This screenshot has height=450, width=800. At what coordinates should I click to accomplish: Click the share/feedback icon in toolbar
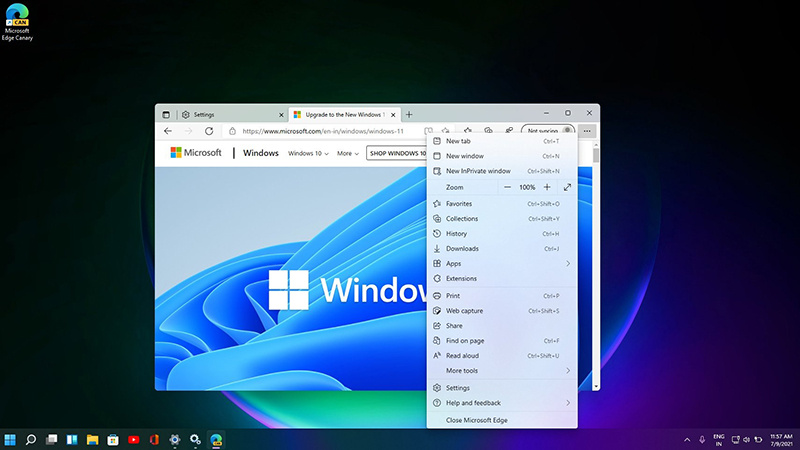coord(509,131)
